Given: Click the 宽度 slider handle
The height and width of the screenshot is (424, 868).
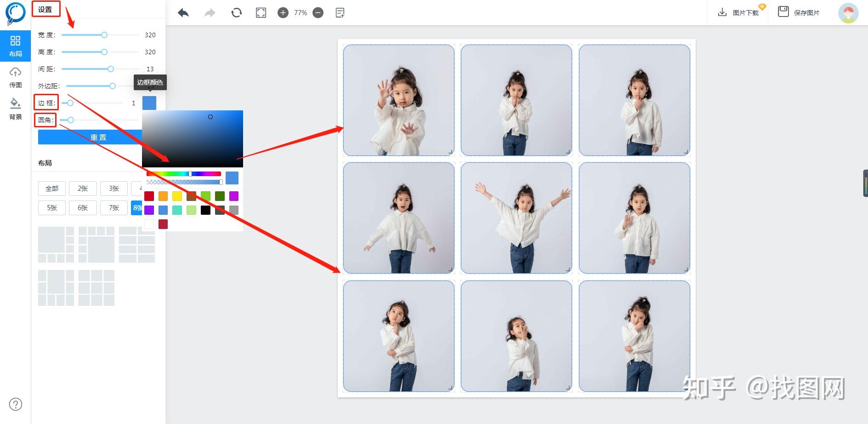Looking at the screenshot, I should (104, 35).
